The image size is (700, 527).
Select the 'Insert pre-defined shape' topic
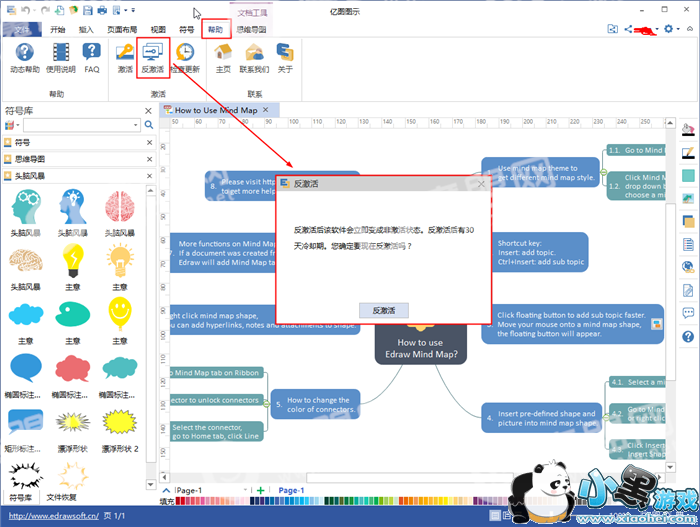[x=542, y=418]
